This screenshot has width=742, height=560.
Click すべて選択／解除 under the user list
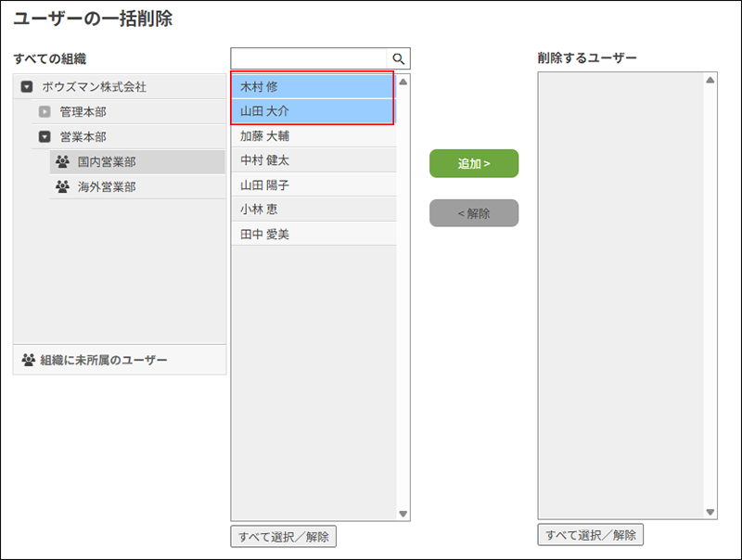[x=284, y=536]
